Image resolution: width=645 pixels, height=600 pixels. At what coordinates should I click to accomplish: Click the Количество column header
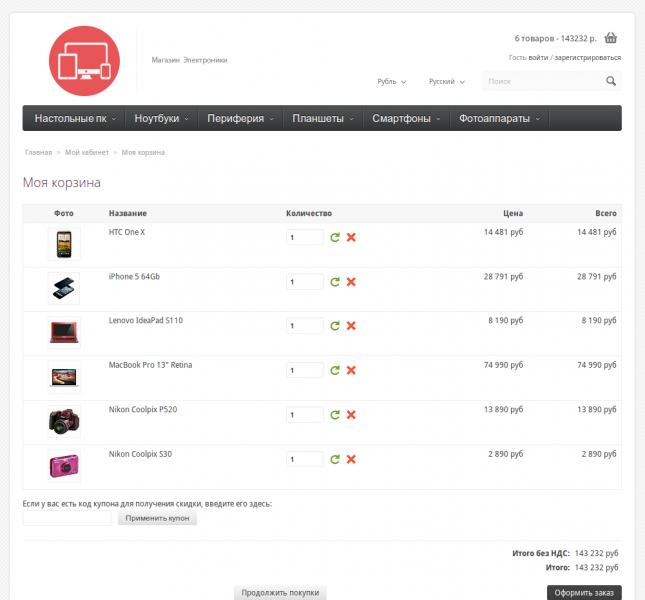309,213
